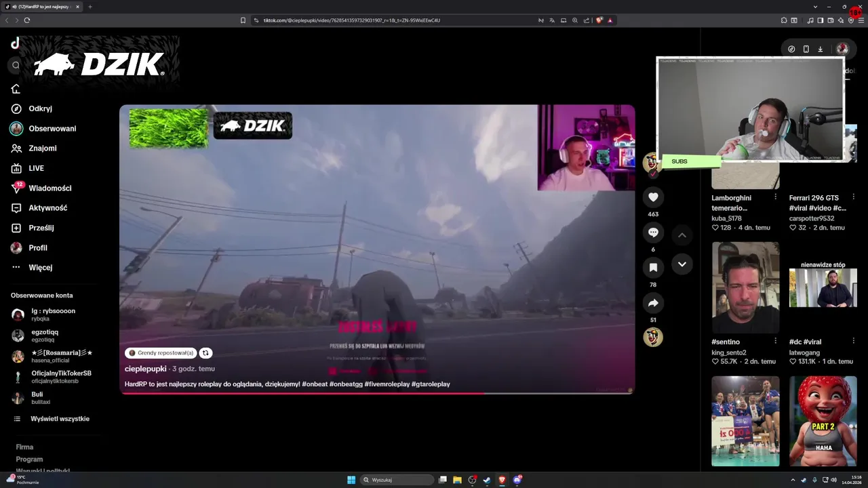Open the Program footer link

point(29,460)
